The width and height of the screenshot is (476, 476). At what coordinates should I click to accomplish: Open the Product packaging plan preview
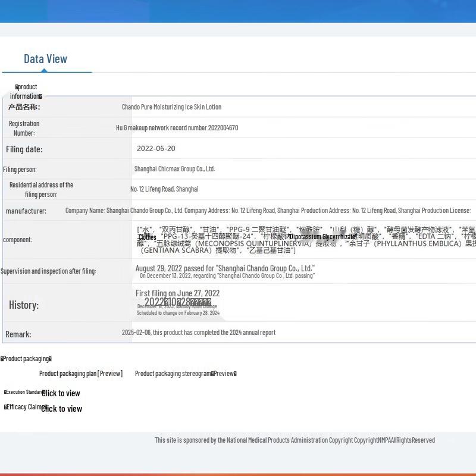click(81, 374)
